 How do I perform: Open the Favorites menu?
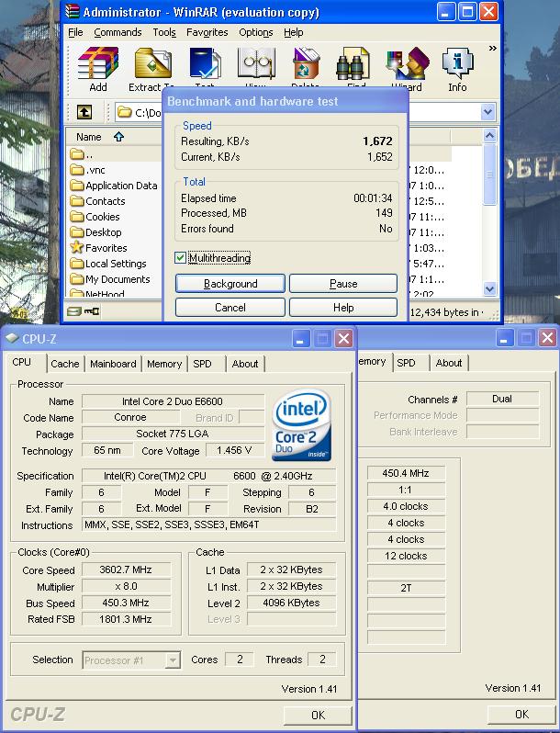[x=207, y=32]
